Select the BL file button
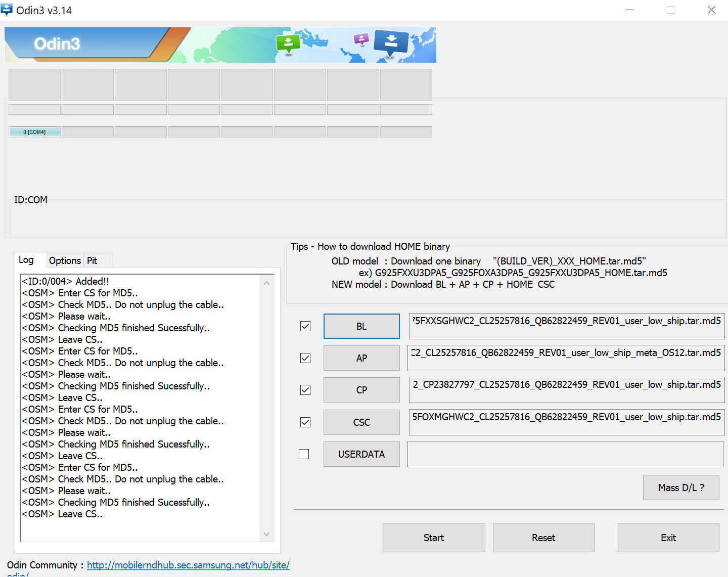 coord(361,326)
